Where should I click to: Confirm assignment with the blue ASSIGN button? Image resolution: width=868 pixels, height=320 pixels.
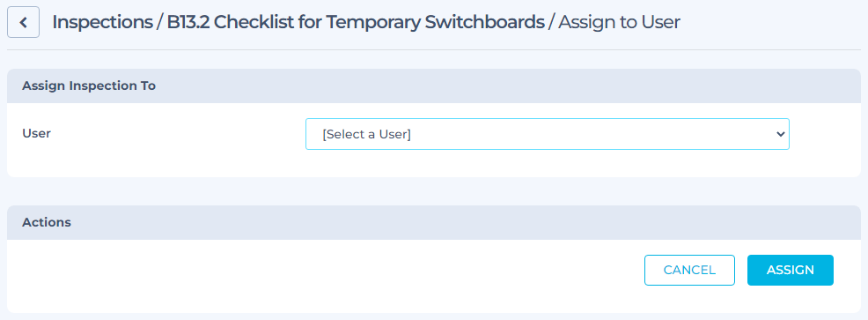pos(790,270)
